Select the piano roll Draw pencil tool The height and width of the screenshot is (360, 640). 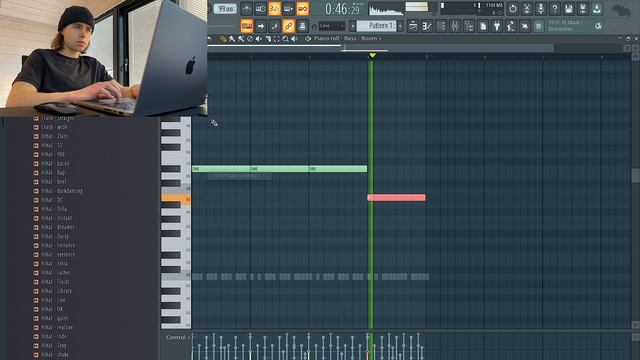[223, 39]
